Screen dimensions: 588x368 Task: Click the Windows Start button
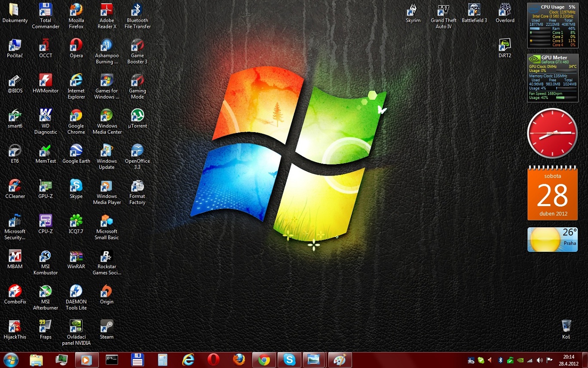click(11, 359)
